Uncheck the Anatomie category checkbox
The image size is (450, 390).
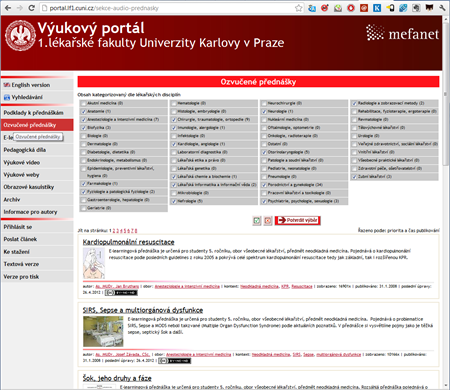point(84,111)
